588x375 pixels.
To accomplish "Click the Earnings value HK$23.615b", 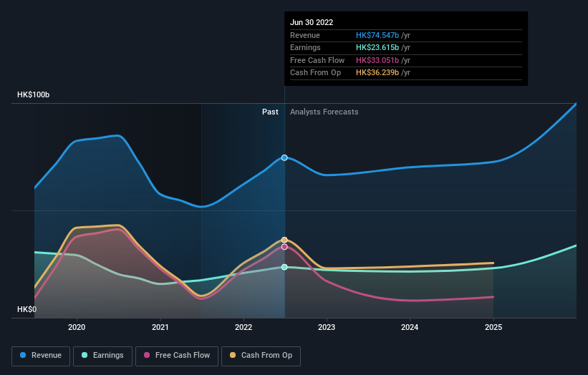I will [377, 47].
